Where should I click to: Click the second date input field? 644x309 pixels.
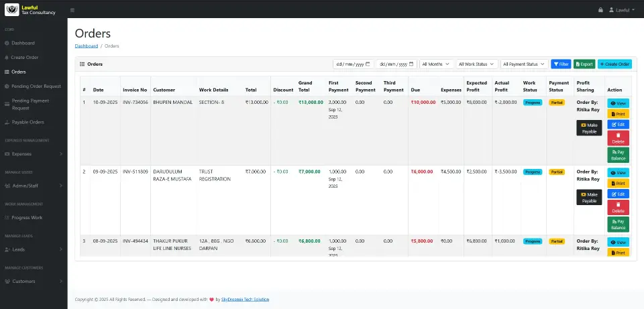click(x=396, y=64)
